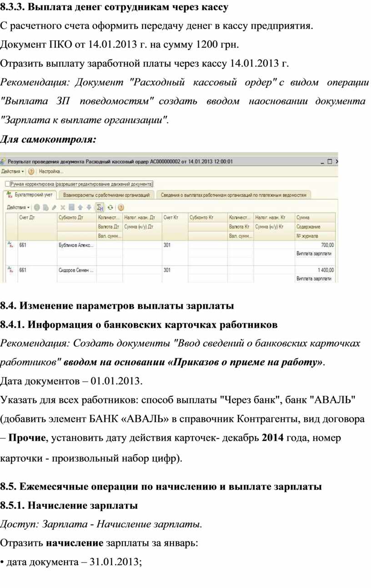Open the Действия dropdown above the table
This screenshot has height=588, width=371.
click(x=19, y=207)
